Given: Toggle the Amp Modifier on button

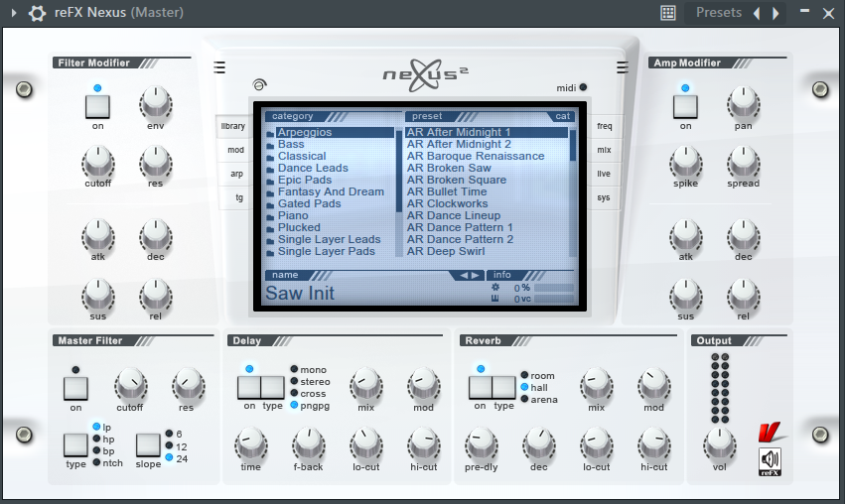Looking at the screenshot, I should [685, 106].
